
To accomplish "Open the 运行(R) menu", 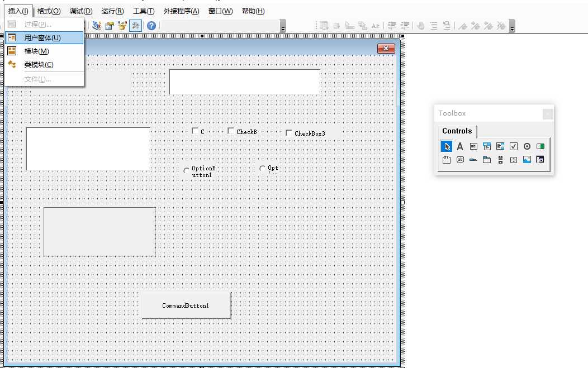I will pos(112,11).
